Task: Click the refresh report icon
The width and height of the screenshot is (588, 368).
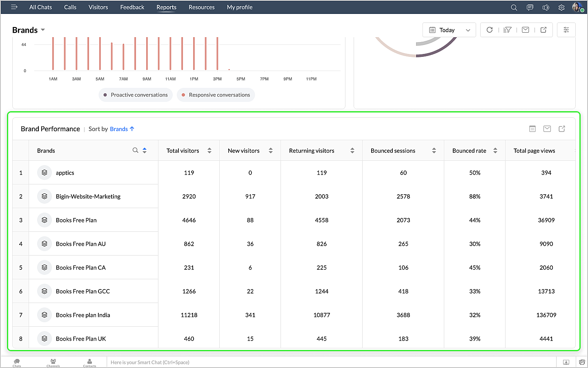Action: [x=490, y=30]
